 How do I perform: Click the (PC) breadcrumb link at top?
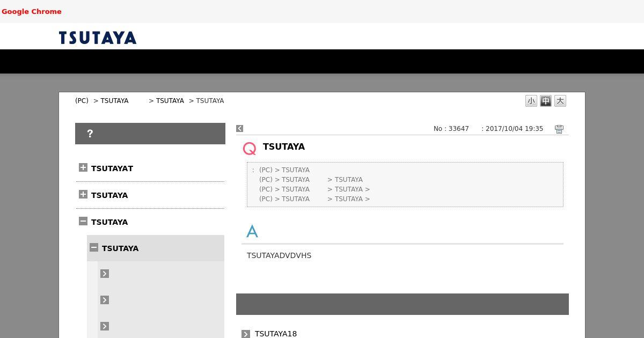click(82, 101)
